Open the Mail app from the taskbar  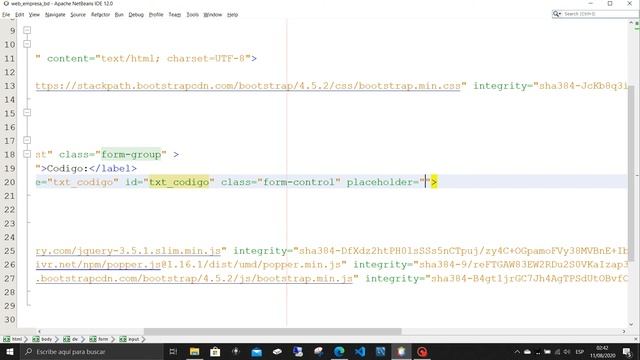[x=256, y=351]
